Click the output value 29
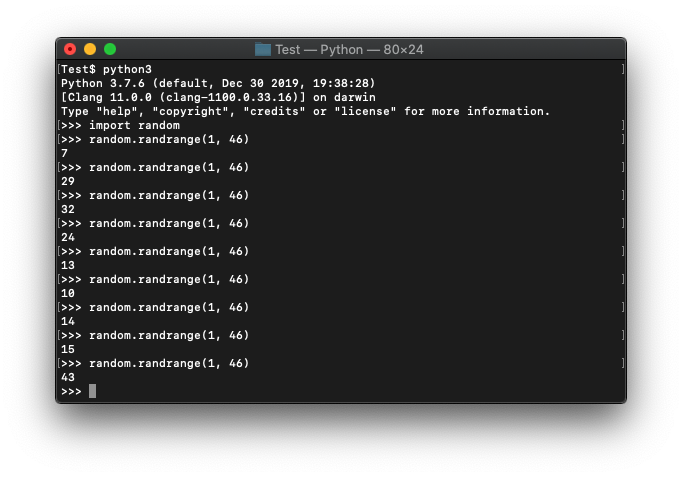This screenshot has height=477, width=682. pyautogui.click(x=68, y=181)
